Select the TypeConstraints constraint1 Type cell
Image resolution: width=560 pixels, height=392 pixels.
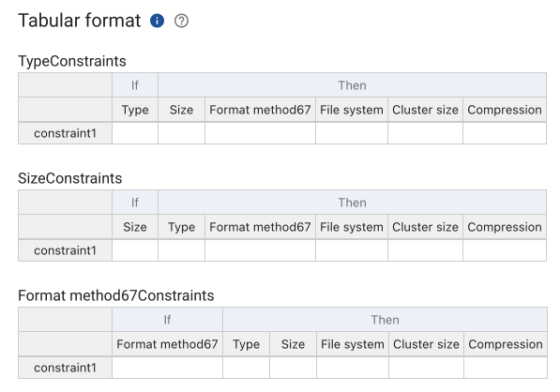click(x=135, y=133)
